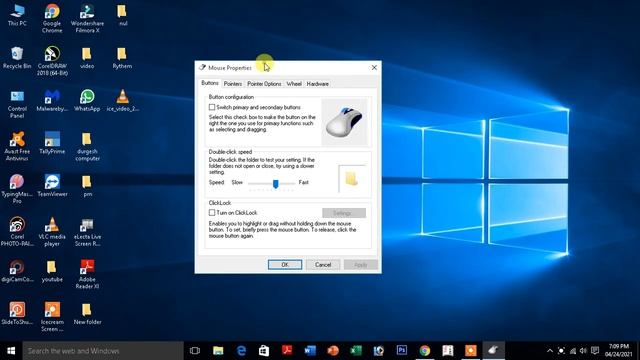Switch to the Pointers tab
Image resolution: width=640 pixels, height=360 pixels.
(233, 84)
